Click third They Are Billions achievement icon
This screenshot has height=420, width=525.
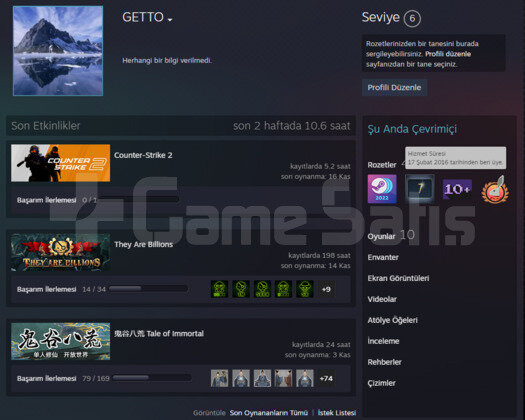[x=262, y=289]
